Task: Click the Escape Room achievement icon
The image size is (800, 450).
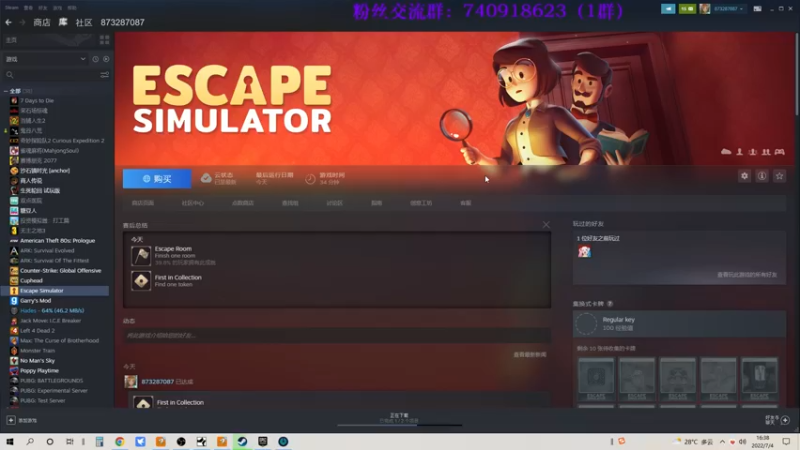Action: tap(141, 256)
